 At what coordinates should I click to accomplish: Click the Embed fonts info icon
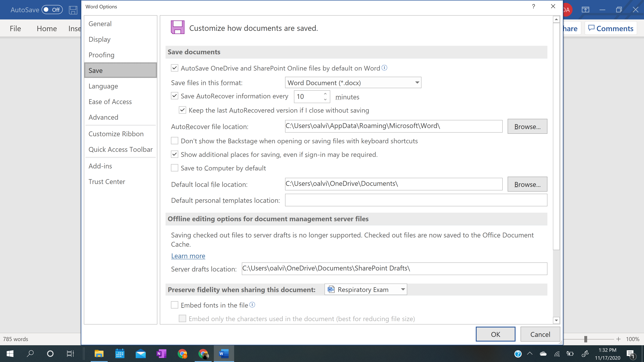(x=252, y=305)
